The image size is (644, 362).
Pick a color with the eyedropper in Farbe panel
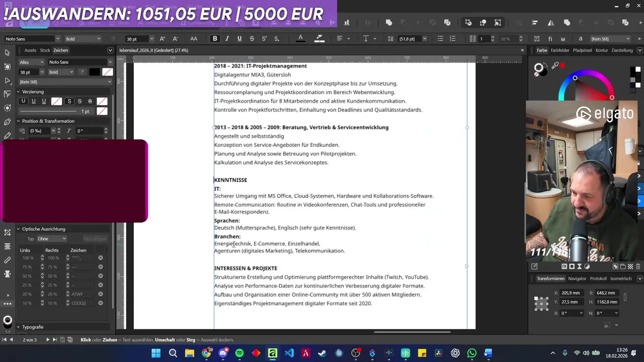(x=555, y=65)
